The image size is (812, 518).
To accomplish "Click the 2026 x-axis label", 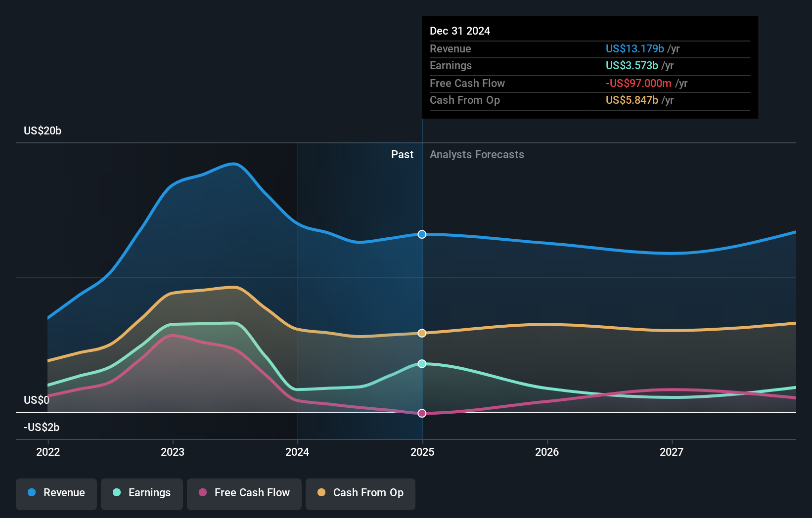I will pos(547,452).
